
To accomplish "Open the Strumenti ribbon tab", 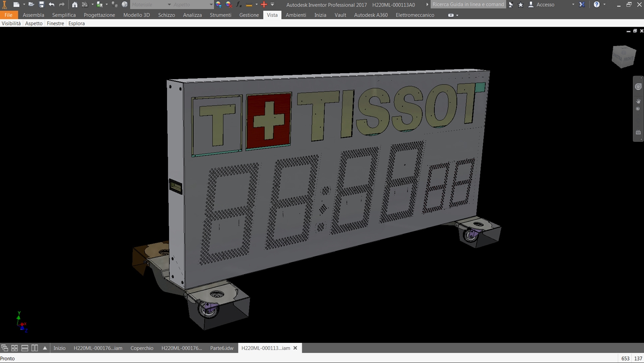I will pos(221,15).
